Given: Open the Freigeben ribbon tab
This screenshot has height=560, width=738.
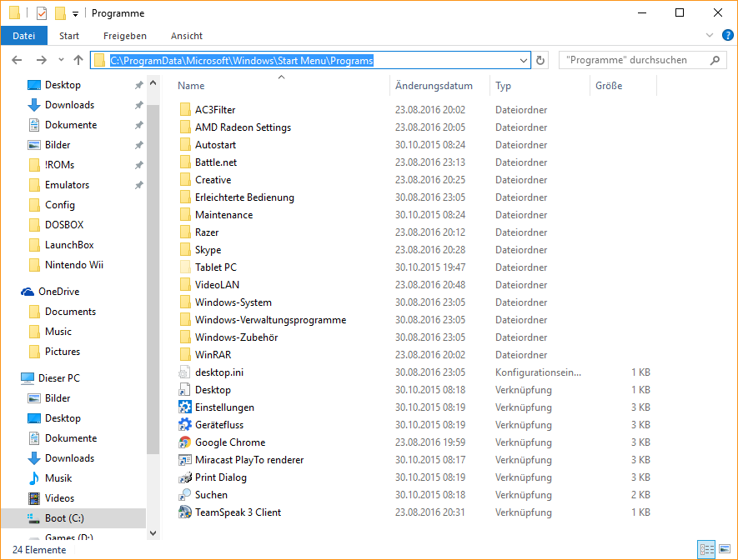Looking at the screenshot, I should 125,36.
